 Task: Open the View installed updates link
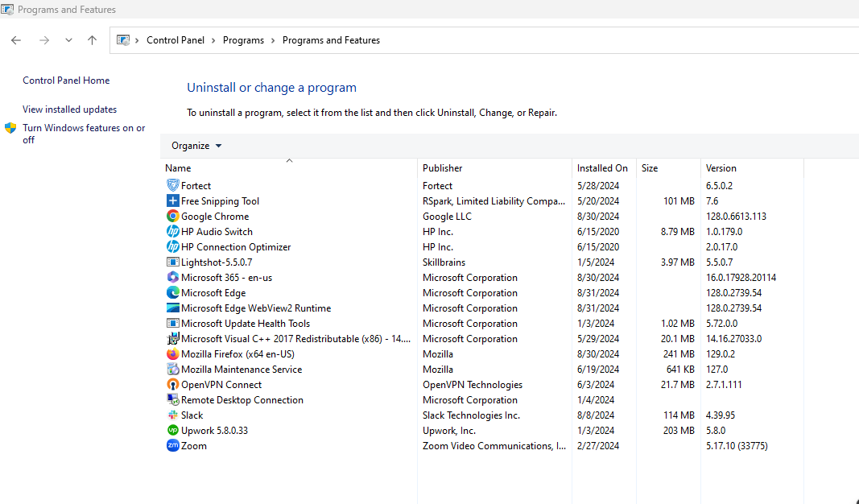tap(69, 109)
